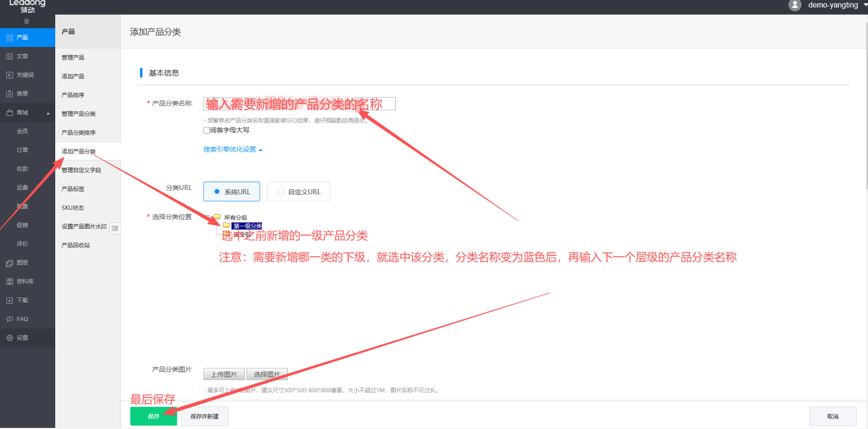The image size is (868, 429).
Task: Go to 产品标签 in the product submenu
Action: (73, 189)
